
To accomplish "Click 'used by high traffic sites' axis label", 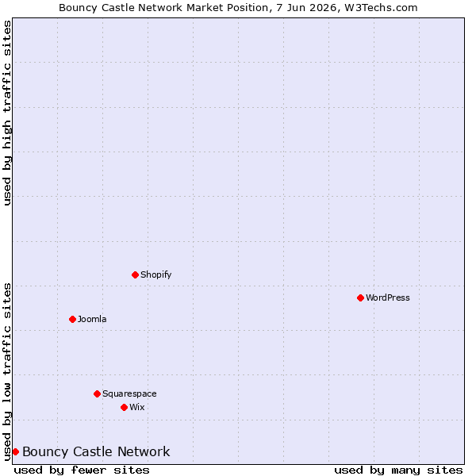I will [7, 113].
